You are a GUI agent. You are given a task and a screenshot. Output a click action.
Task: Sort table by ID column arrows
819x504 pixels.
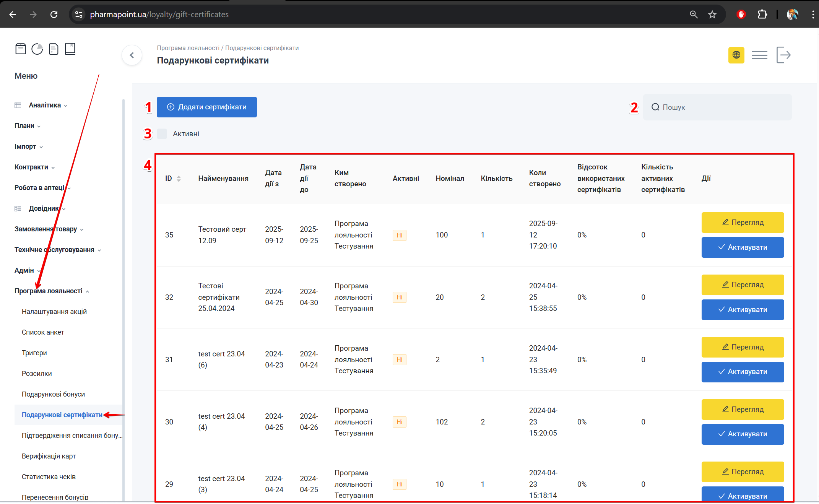pos(179,179)
